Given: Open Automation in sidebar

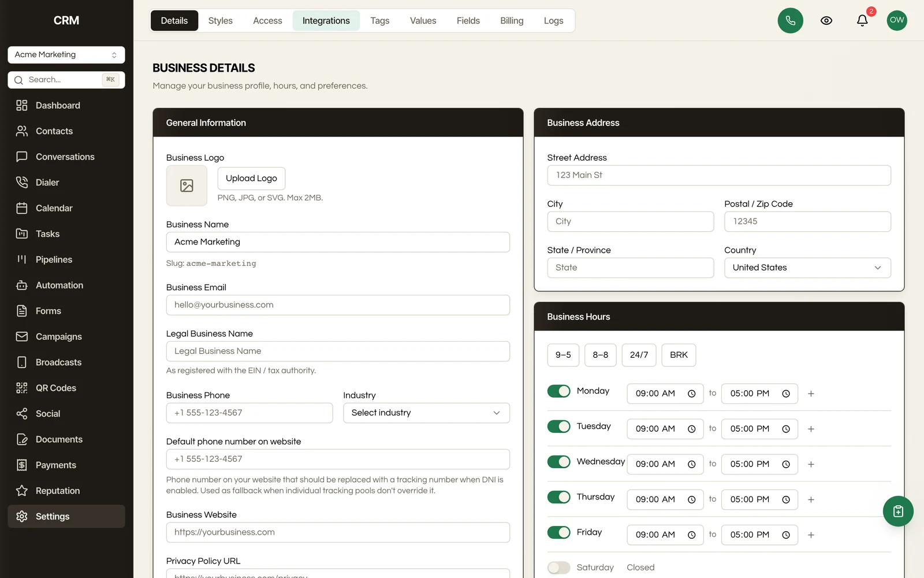Looking at the screenshot, I should pyautogui.click(x=66, y=286).
